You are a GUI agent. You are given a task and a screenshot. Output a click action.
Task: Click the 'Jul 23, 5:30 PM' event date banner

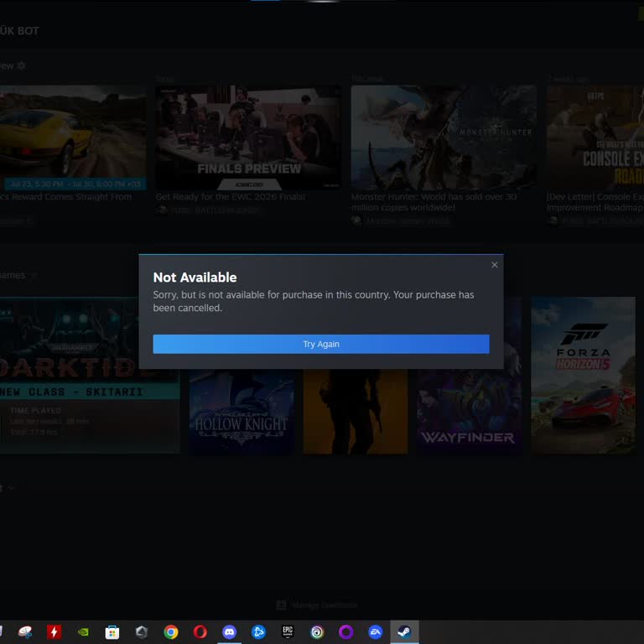pos(75,184)
